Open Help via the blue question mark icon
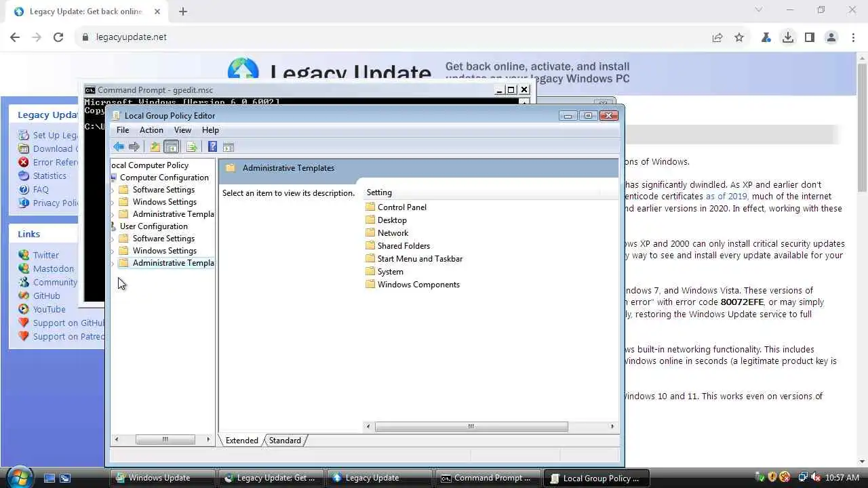This screenshot has height=488, width=868. tap(212, 147)
